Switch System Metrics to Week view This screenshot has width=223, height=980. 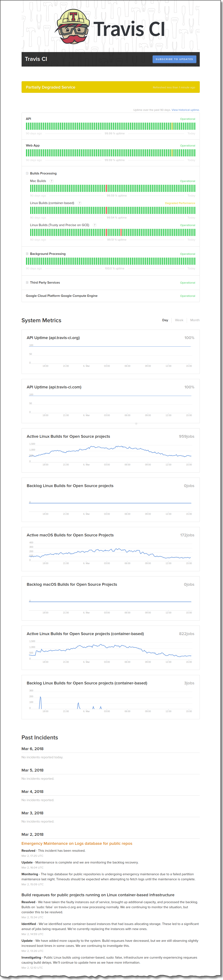pos(179,320)
